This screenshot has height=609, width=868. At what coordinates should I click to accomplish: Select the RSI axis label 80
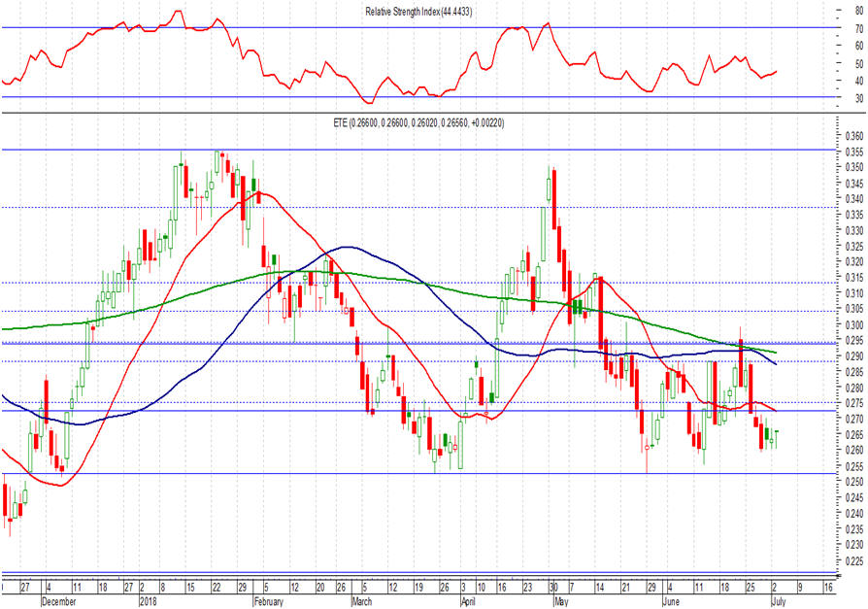[859, 10]
